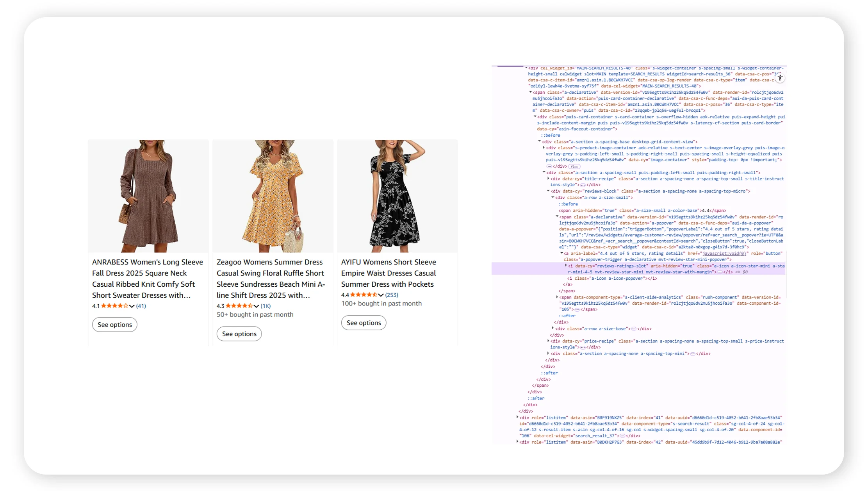Click the ellipsis to expand the image-container div contents

549,166
